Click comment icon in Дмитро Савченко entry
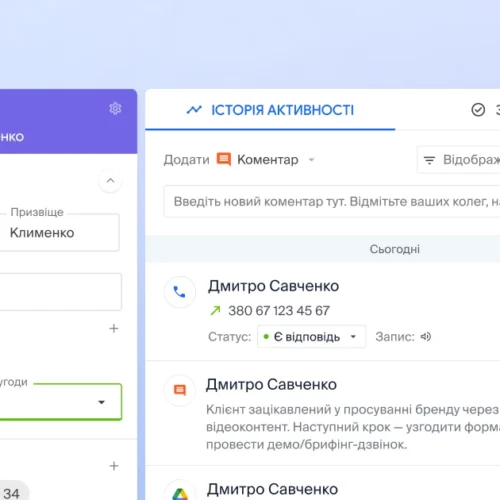This screenshot has width=500, height=500. [x=180, y=390]
